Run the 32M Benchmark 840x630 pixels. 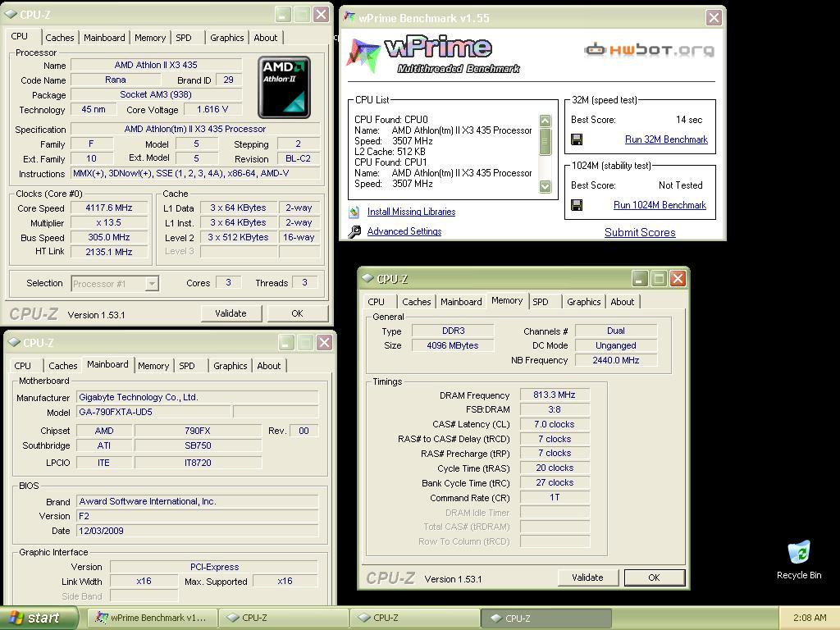[666, 139]
